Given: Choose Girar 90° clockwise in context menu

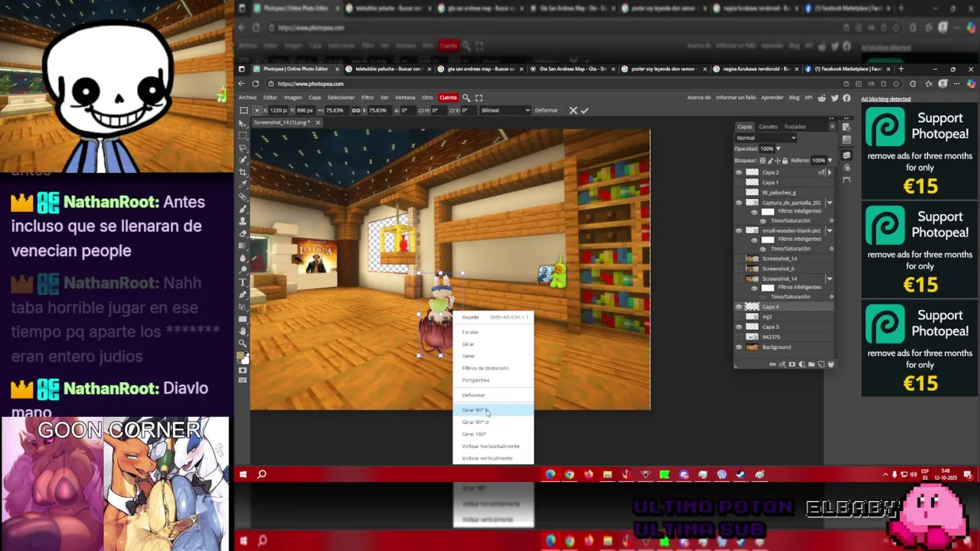Looking at the screenshot, I should point(493,410).
